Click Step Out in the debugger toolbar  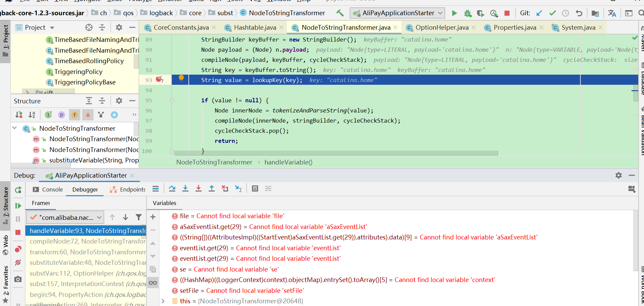211,188
